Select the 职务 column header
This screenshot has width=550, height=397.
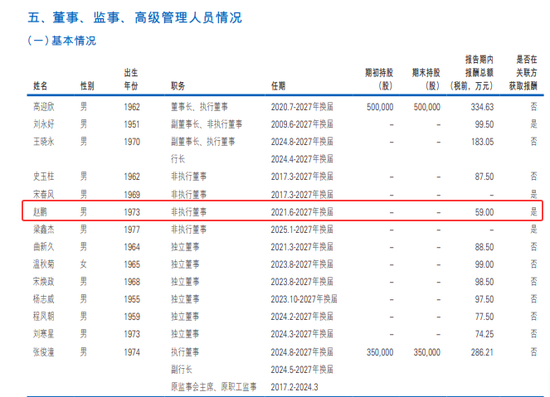(178, 86)
